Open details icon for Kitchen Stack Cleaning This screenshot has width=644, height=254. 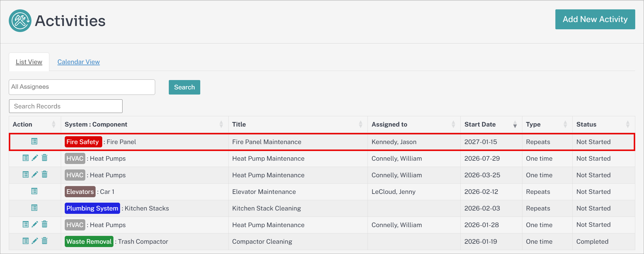[x=34, y=208]
